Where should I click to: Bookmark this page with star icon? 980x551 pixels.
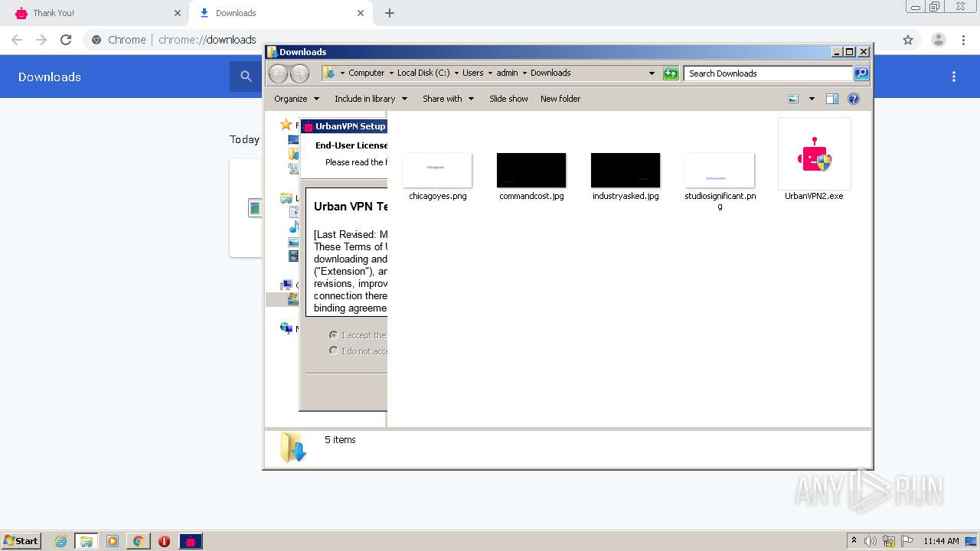pyautogui.click(x=908, y=40)
